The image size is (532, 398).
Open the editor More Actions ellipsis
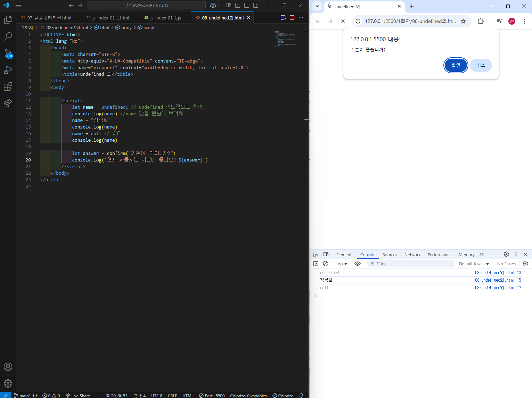(x=301, y=18)
